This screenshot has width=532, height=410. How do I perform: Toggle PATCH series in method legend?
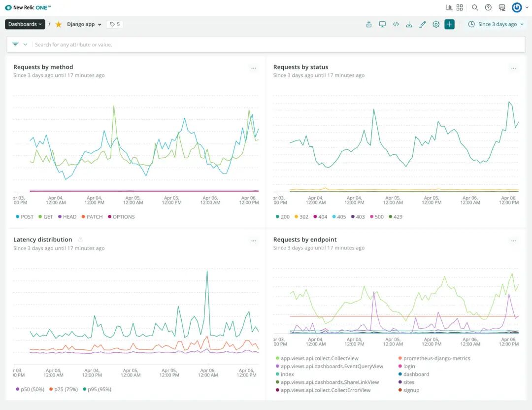pyautogui.click(x=92, y=216)
